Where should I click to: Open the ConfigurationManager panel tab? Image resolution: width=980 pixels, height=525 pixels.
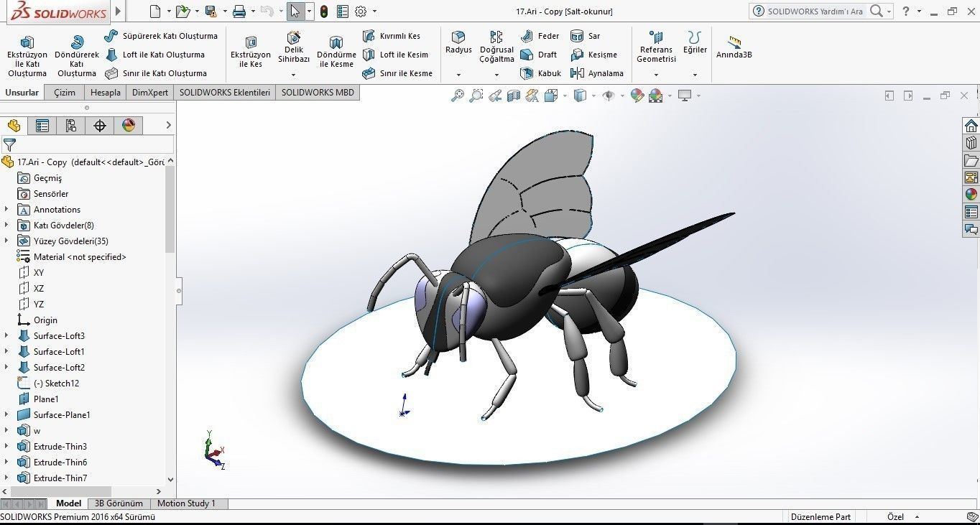70,126
